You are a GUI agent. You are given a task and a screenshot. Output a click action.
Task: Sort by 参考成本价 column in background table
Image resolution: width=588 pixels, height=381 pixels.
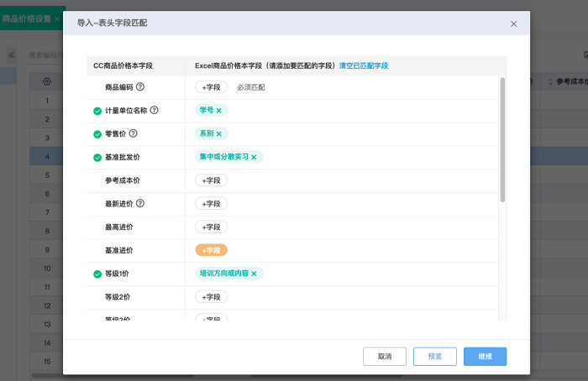(550, 81)
